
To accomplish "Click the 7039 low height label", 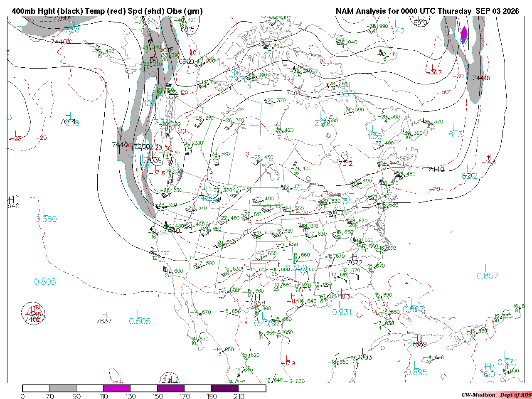I will [x=154, y=160].
